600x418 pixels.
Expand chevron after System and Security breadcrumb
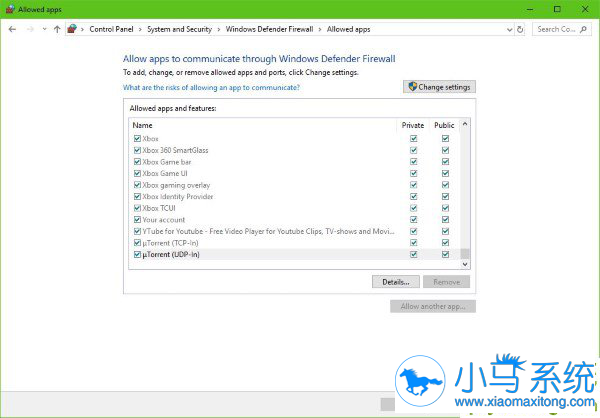[218, 29]
